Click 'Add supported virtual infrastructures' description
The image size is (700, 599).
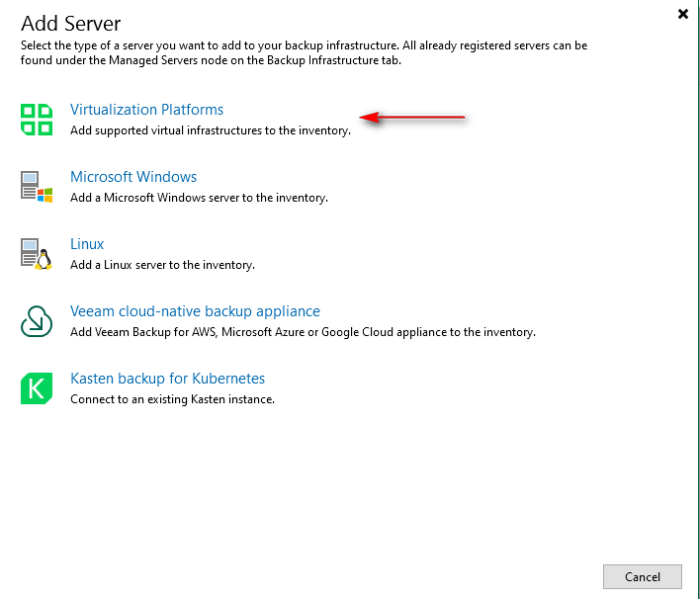210,130
